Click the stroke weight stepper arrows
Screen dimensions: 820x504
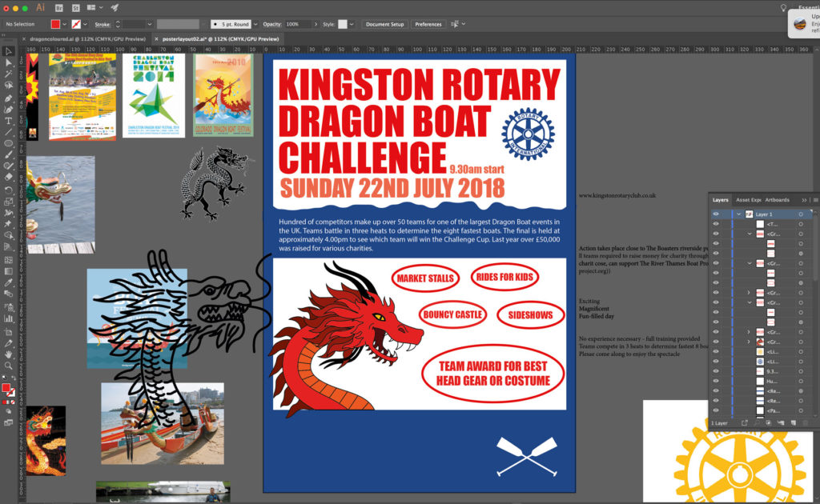tap(118, 24)
